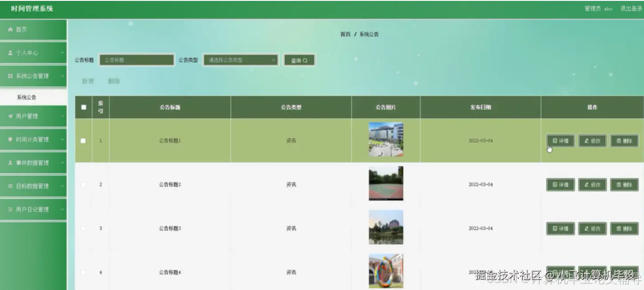Image resolution: width=644 pixels, height=290 pixels.
Task: Click the grid icon beside 系统公告管理
Action: pyautogui.click(x=11, y=76)
